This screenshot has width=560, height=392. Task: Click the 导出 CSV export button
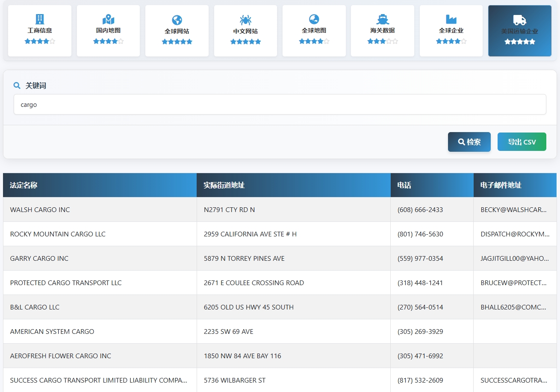click(x=522, y=142)
